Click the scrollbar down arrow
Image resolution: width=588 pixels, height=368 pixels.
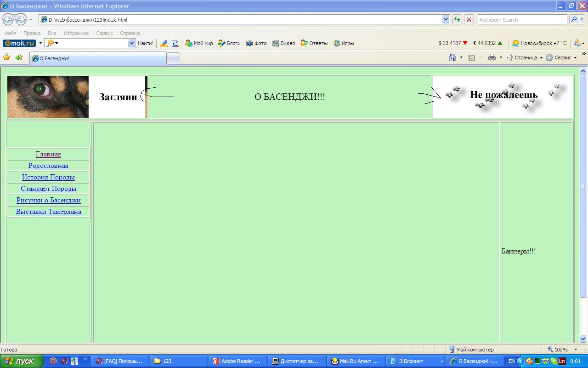click(x=583, y=339)
